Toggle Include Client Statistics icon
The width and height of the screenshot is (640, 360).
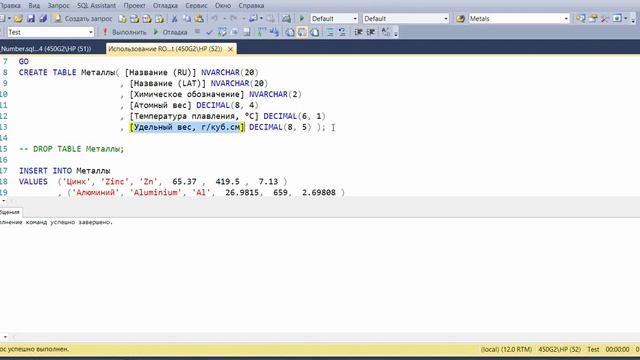(x=274, y=32)
